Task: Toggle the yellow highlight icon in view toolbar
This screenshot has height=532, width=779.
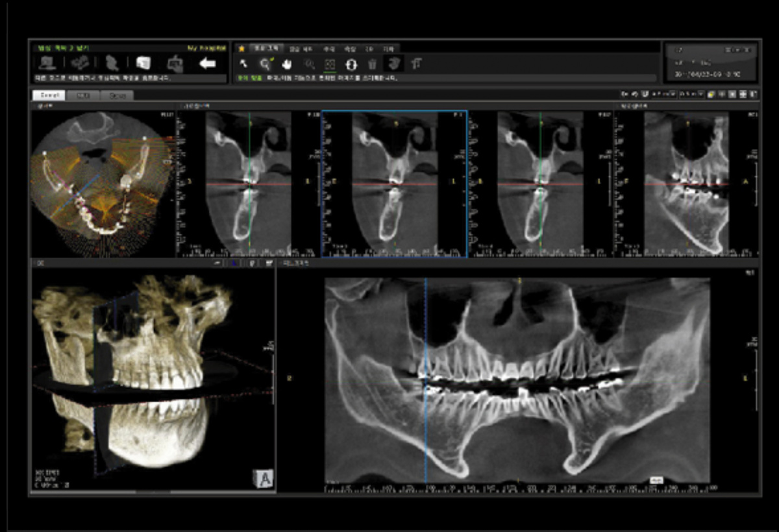Action: [712, 95]
